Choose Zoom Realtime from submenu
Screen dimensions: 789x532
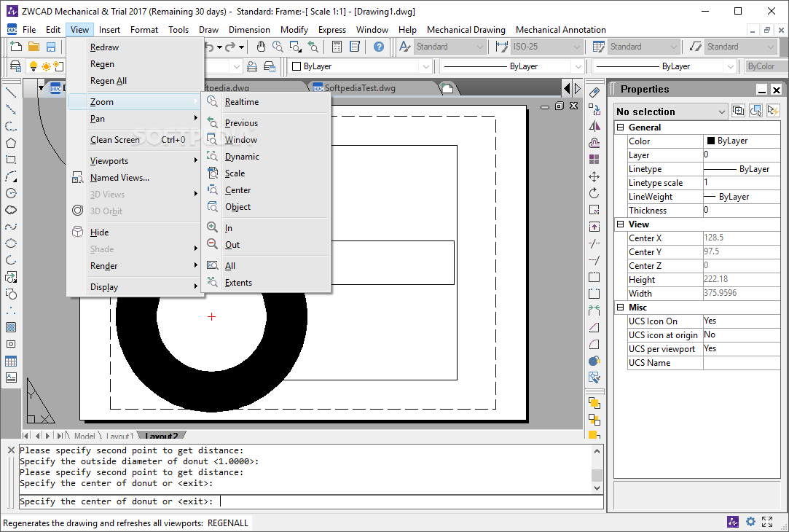pyautogui.click(x=266, y=102)
